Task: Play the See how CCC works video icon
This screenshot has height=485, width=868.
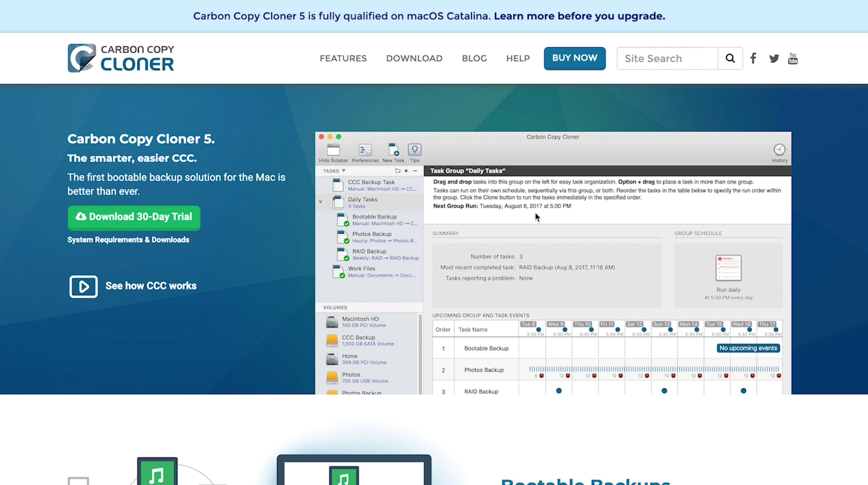Action: (83, 286)
